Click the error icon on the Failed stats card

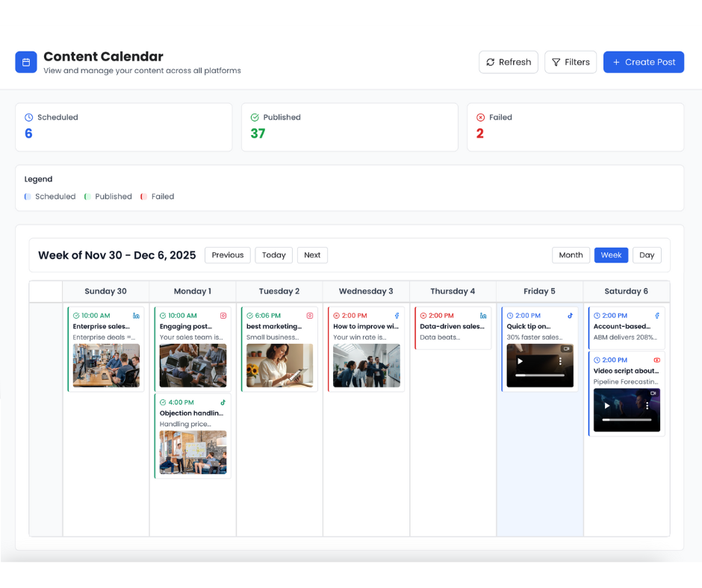click(482, 117)
